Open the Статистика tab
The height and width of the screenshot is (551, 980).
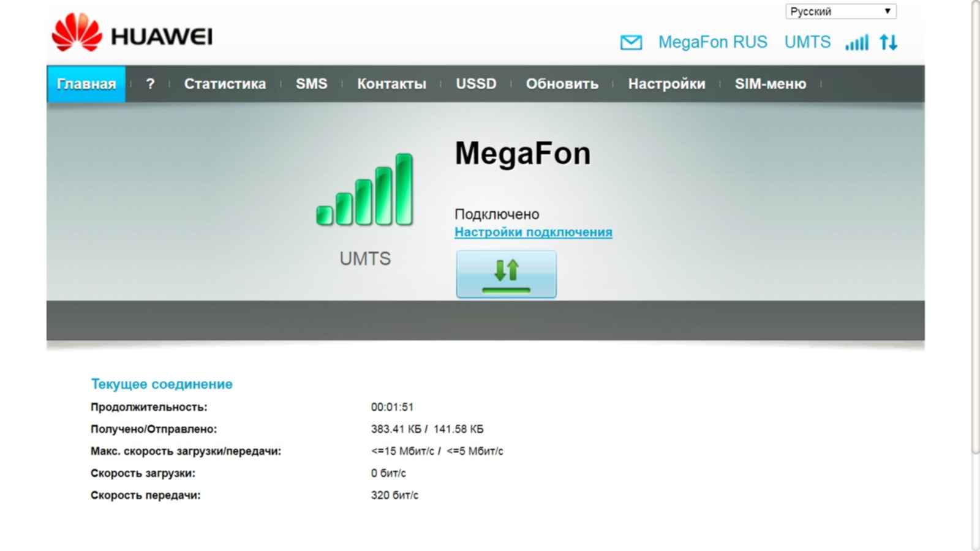(225, 84)
